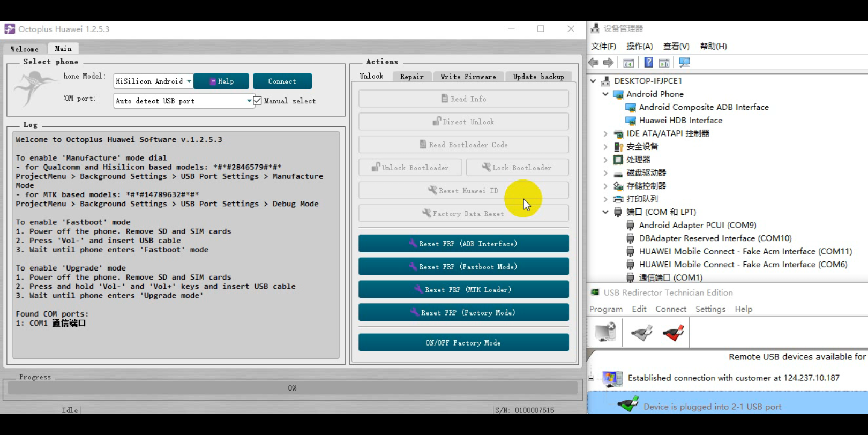Click Reset FRP (Factory Mode)
The image size is (868, 435).
click(x=463, y=313)
